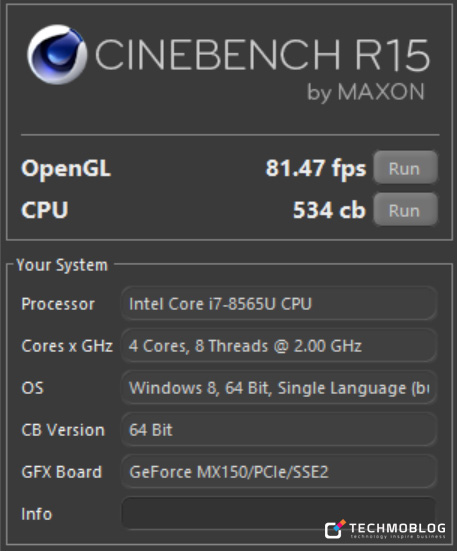Click the GFX Board row label
457x551 pixels.
tap(61, 472)
